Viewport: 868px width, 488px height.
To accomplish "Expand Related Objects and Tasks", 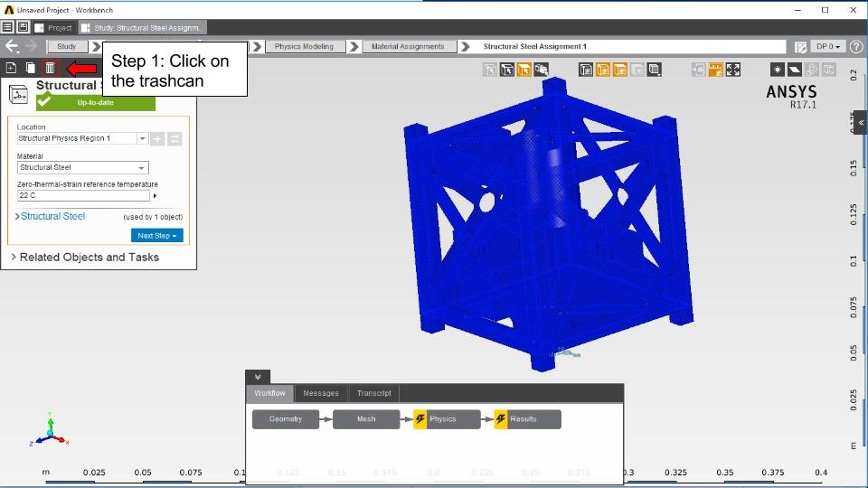I will [85, 257].
